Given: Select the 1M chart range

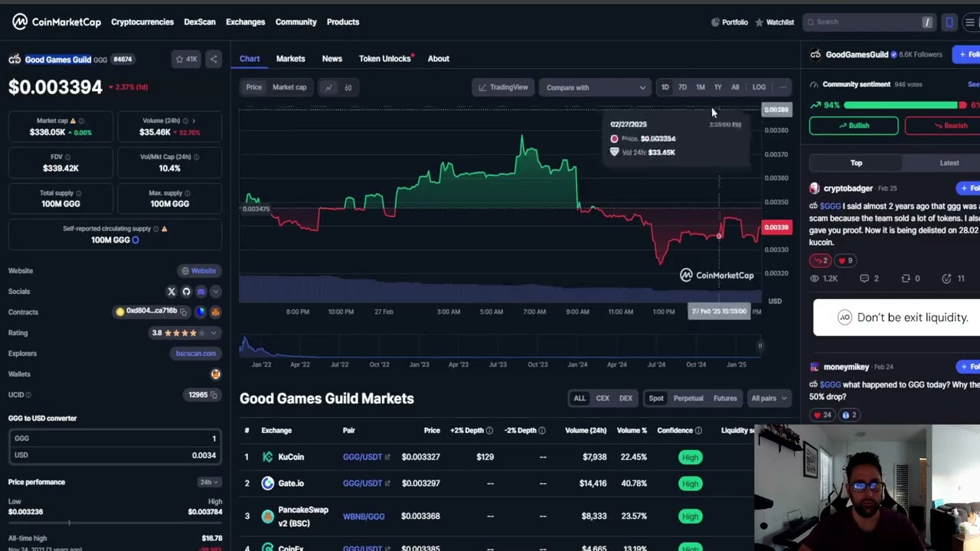Looking at the screenshot, I should (700, 87).
